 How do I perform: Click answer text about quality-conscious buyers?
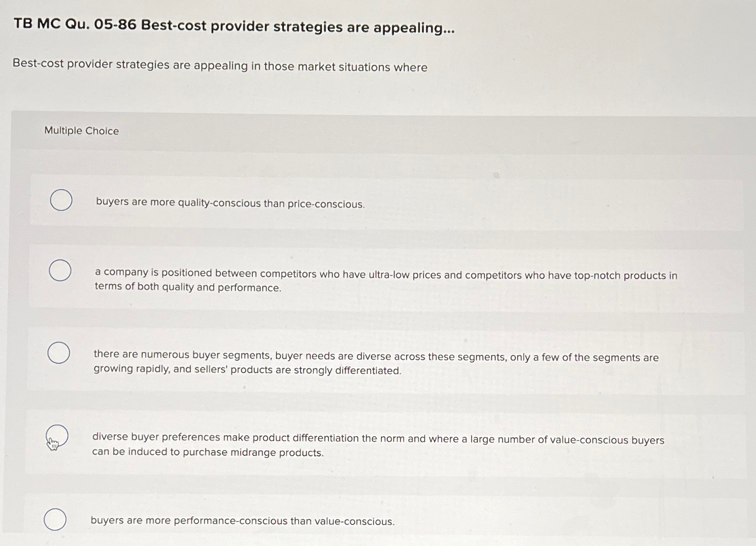pyautogui.click(x=230, y=203)
